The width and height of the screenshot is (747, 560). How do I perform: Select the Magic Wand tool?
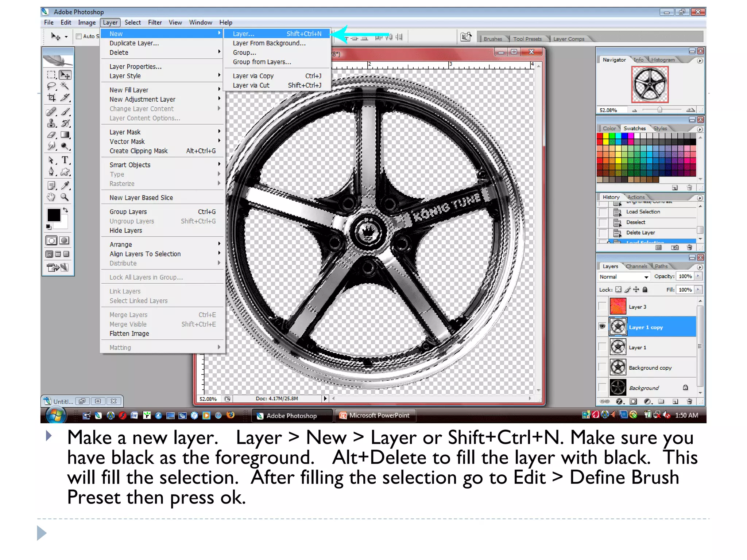click(x=65, y=86)
